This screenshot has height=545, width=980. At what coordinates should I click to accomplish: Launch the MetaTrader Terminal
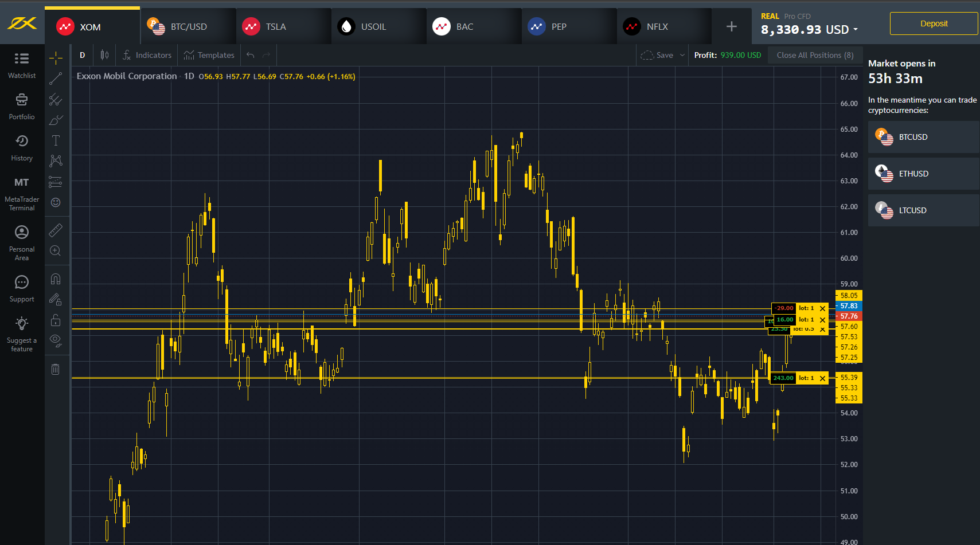[x=22, y=194]
